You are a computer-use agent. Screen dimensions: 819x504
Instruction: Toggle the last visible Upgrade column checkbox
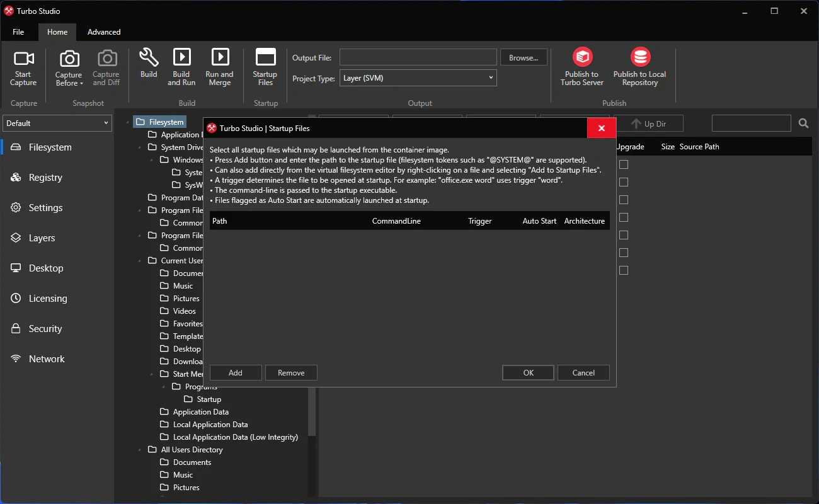[x=624, y=270]
